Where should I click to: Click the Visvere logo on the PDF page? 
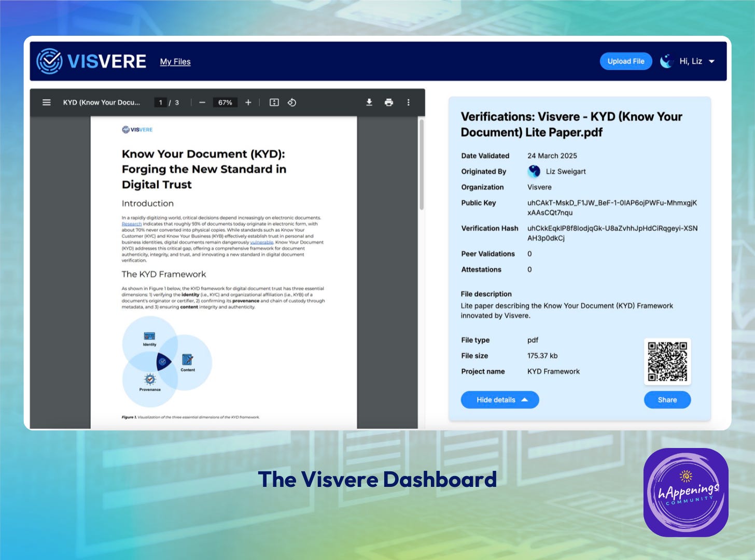[137, 130]
